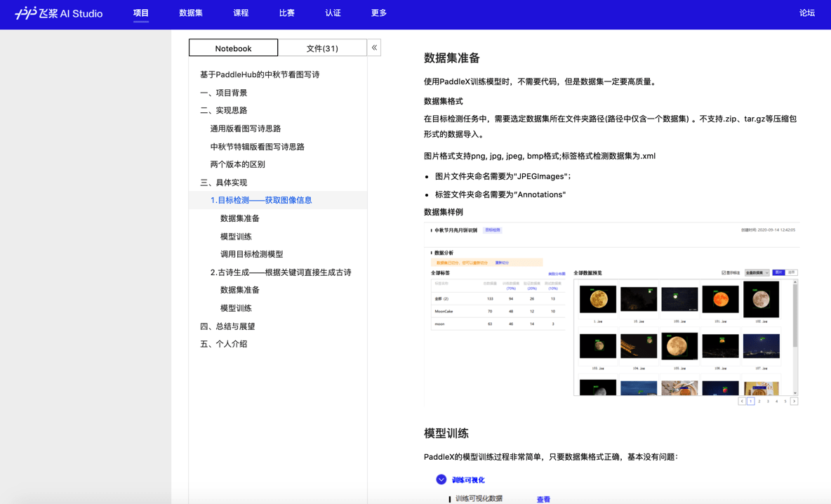Click the grey moon thumbnail 102.jpg
The width and height of the screenshot is (831, 504).
pos(761,300)
